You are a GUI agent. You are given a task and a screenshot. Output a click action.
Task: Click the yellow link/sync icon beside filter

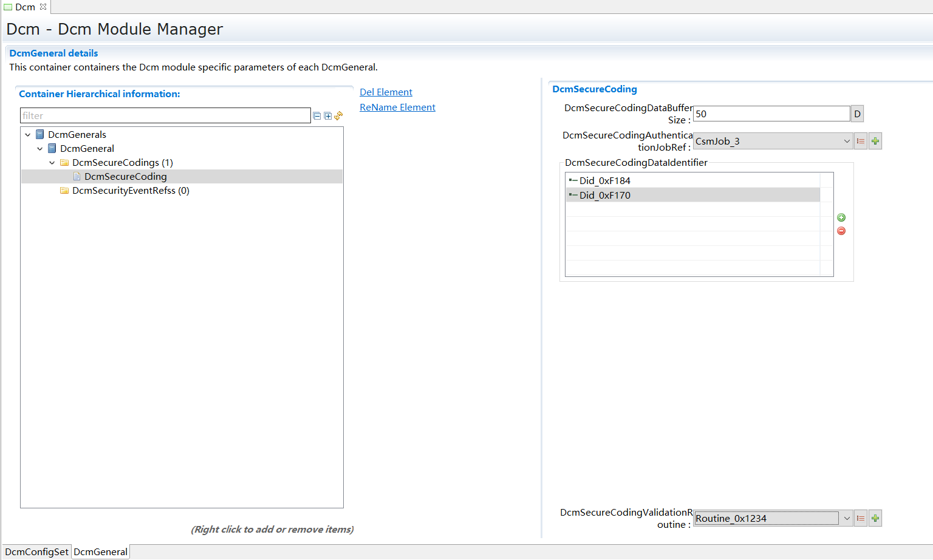(338, 115)
